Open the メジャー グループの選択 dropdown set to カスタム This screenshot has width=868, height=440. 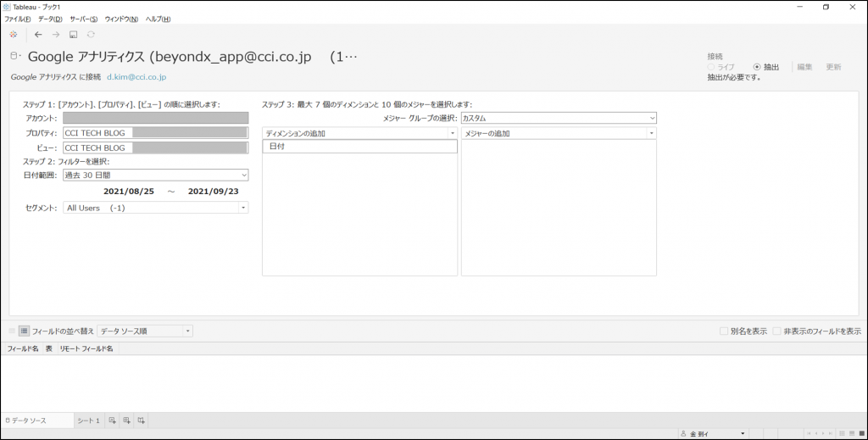point(559,118)
